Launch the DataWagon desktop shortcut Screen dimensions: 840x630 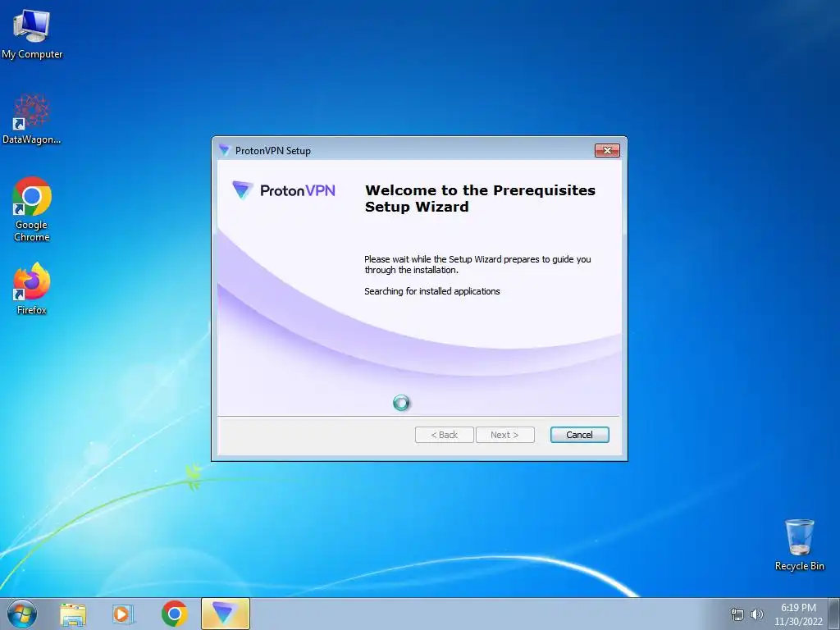tap(32, 120)
